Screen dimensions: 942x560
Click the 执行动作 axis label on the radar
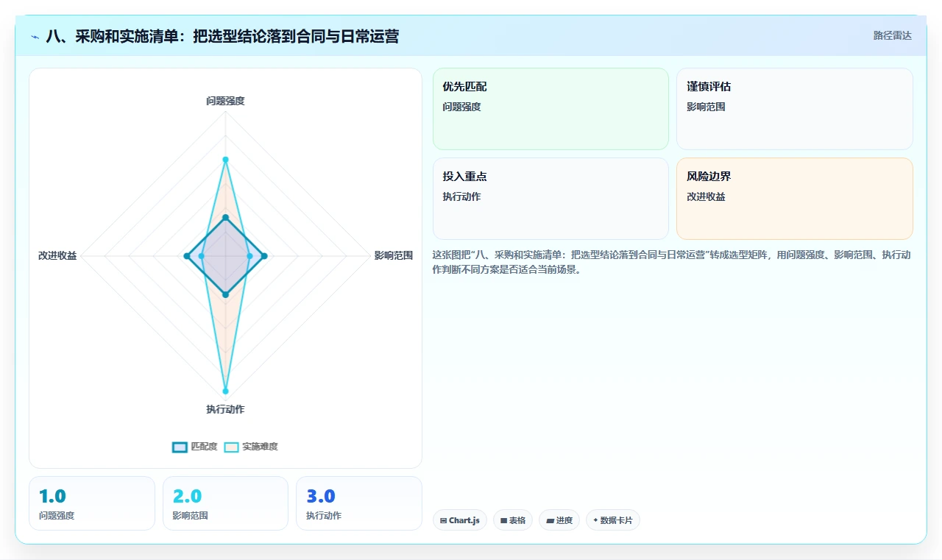(225, 409)
